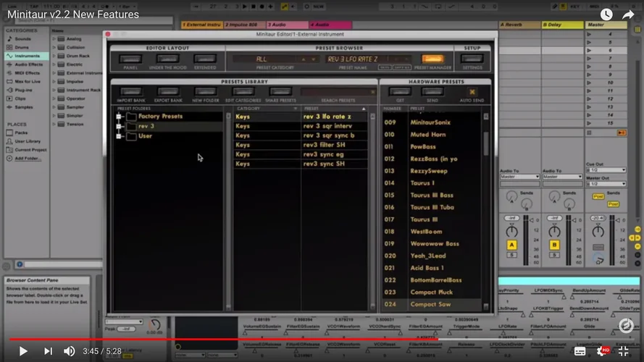Screen dimensions: 644x362
Task: Click Add Folder in Places
Action: pos(27,159)
